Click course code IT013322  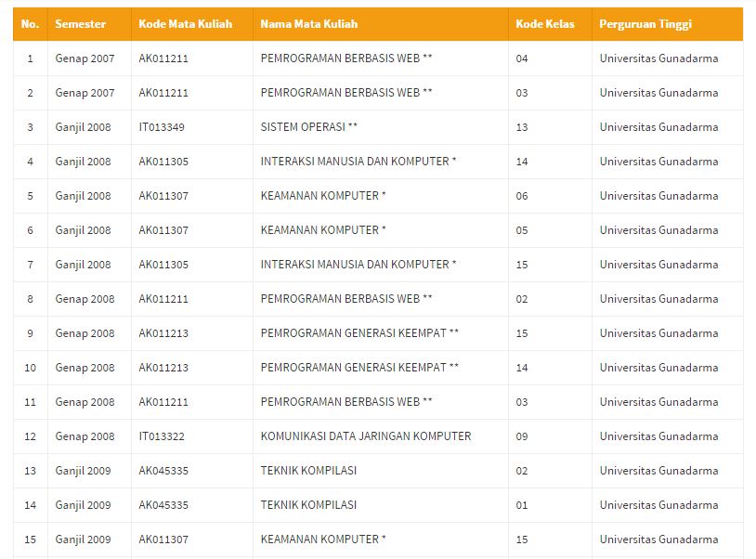point(162,436)
